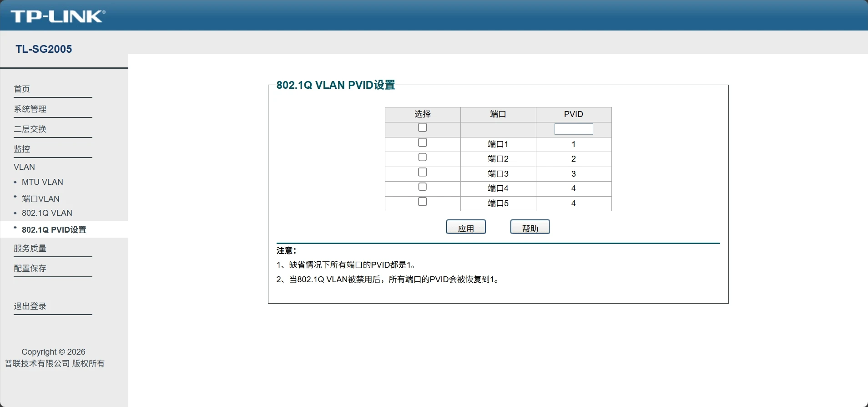The height and width of the screenshot is (407, 868).
Task: Focus the PVID input field
Action: pyautogui.click(x=574, y=129)
